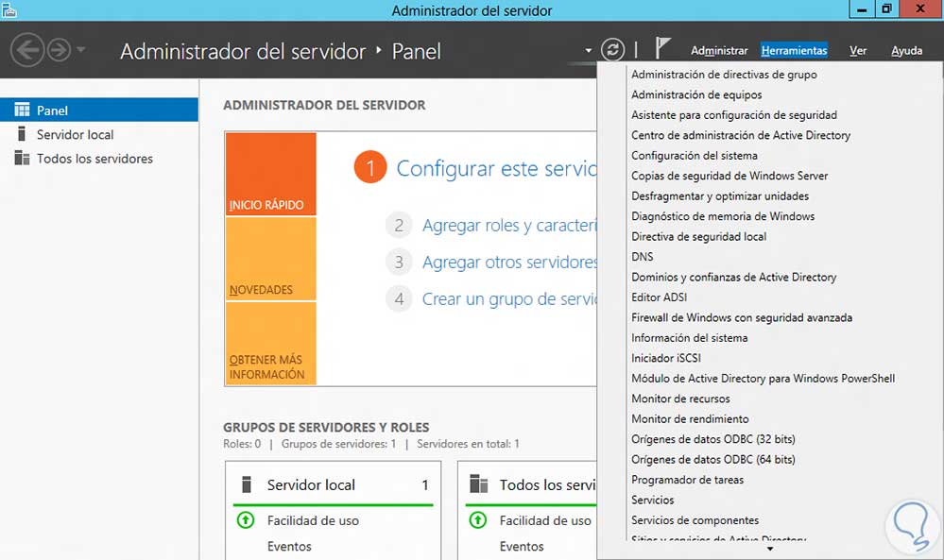Open the DNS tool
Screen dimensions: 944x560
[x=642, y=257]
